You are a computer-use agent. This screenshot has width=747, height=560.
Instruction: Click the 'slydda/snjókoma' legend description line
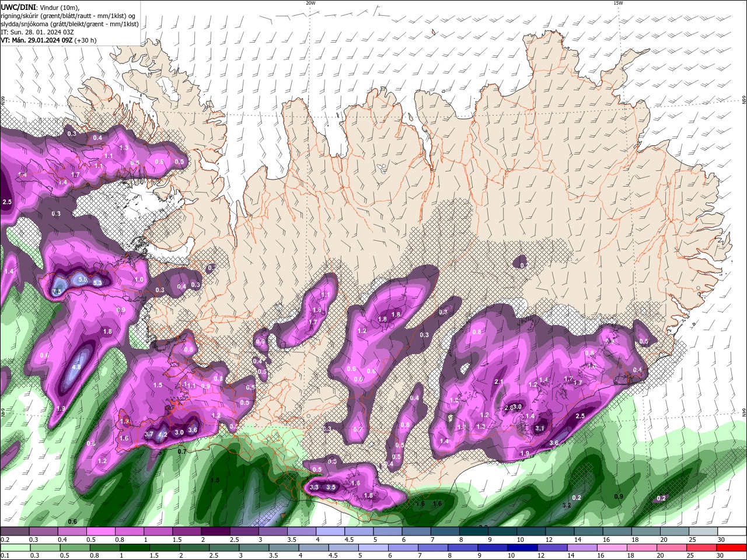[69, 24]
